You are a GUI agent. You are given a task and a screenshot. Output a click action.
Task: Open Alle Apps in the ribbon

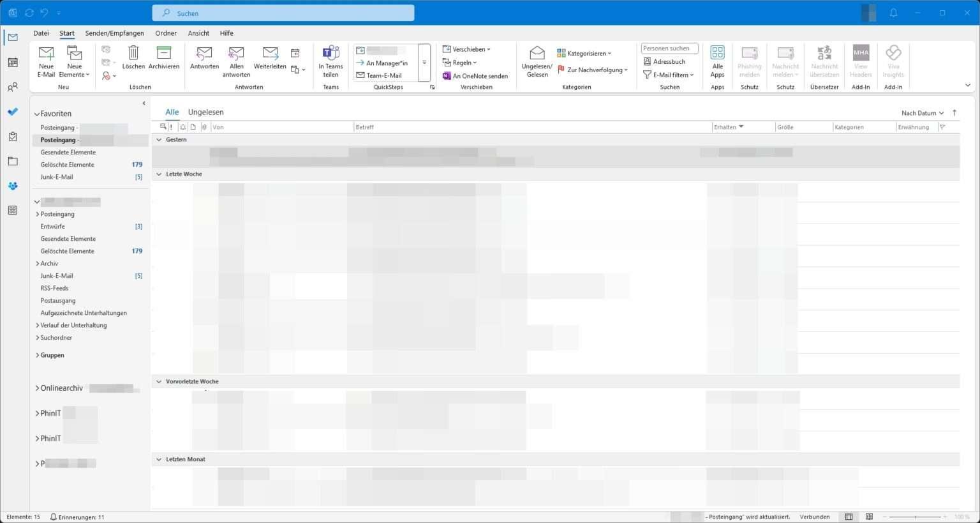coord(717,61)
